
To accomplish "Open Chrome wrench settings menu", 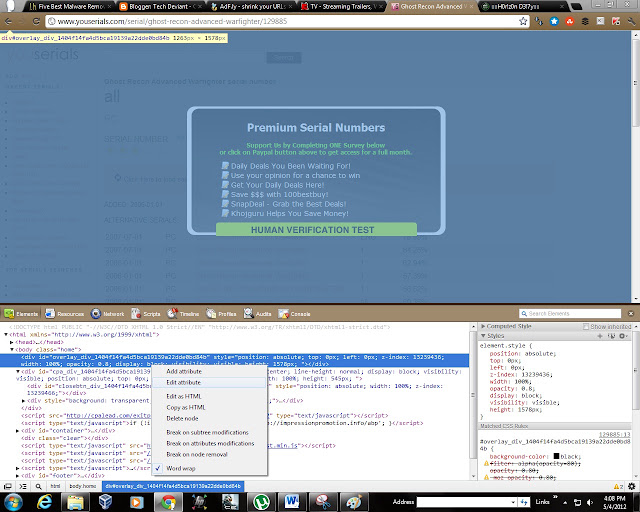I will [x=631, y=21].
